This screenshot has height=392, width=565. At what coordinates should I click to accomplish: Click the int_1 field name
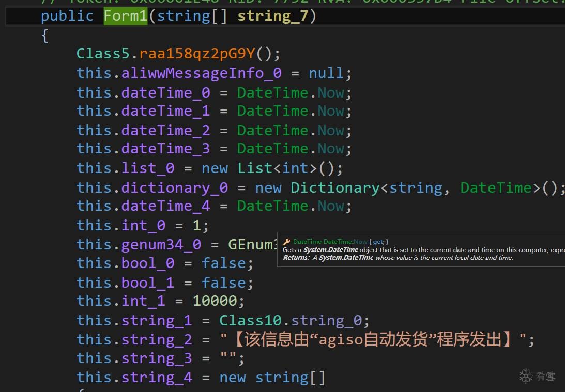click(143, 301)
